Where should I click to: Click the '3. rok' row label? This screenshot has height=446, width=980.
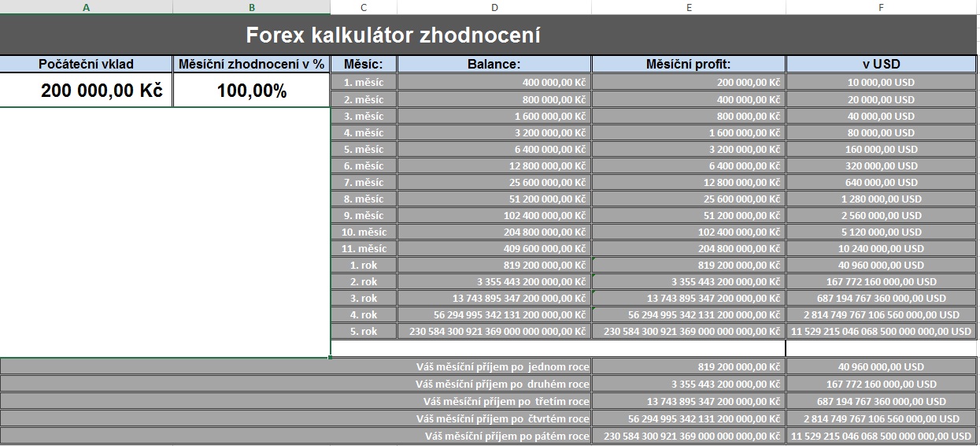pos(364,298)
